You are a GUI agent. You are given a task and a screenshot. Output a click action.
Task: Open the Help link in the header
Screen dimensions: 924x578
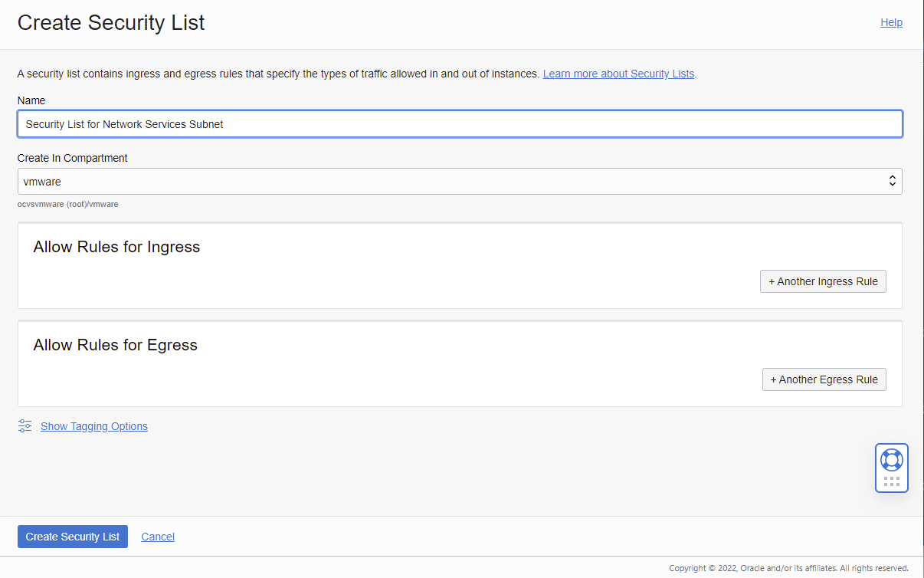(891, 22)
